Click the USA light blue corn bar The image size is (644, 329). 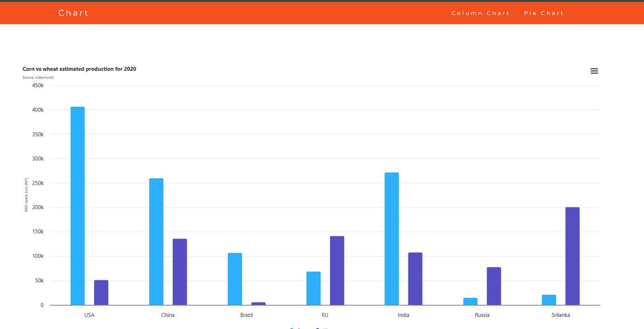pos(78,205)
